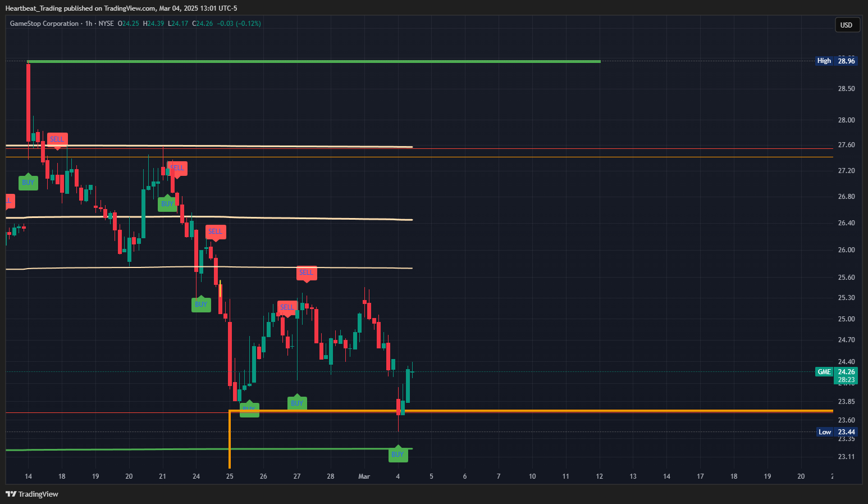Click the high value H24.39
The height and width of the screenshot is (504, 868).
tap(153, 24)
